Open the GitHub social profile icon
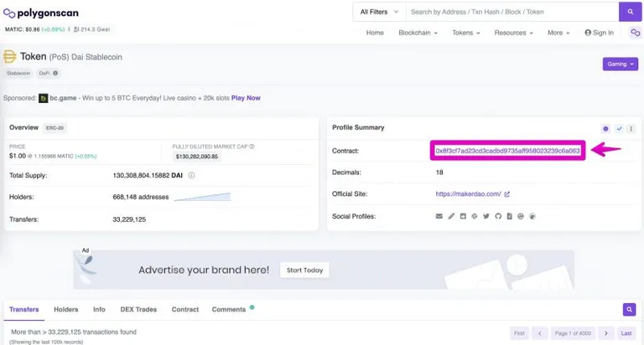644x345 pixels. (498, 216)
